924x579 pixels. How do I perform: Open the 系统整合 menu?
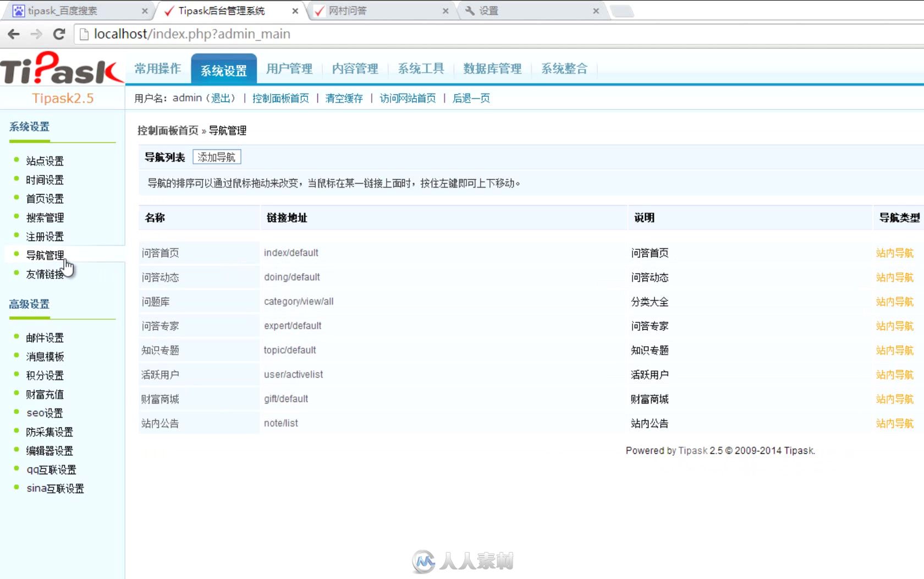tap(564, 69)
